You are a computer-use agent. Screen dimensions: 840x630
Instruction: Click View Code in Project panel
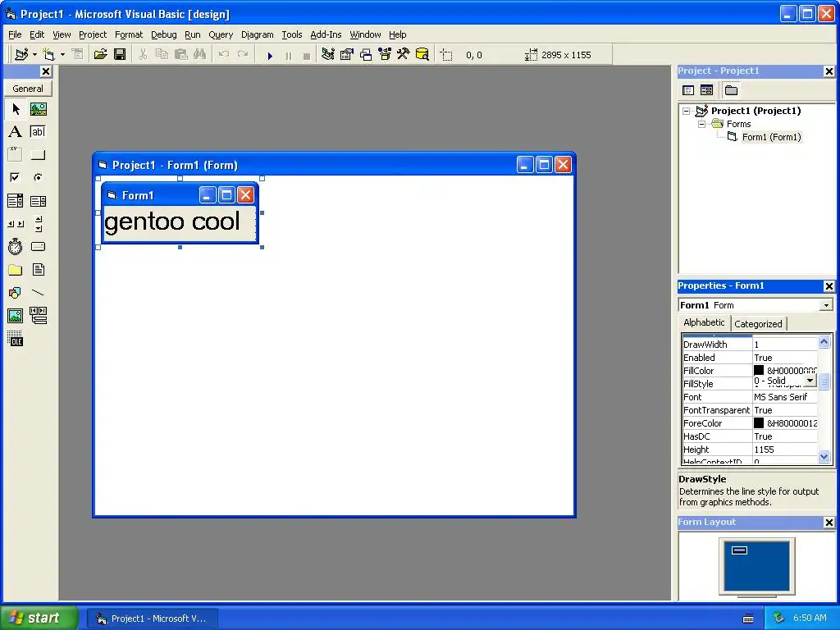point(688,90)
